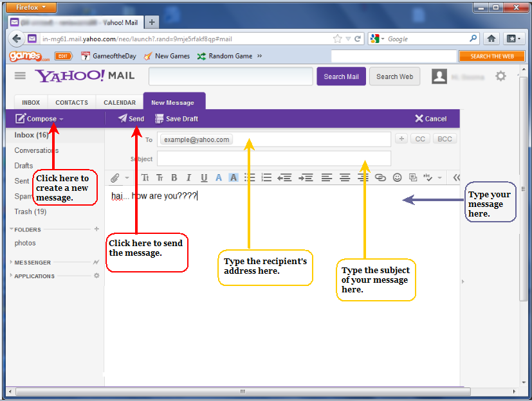Image resolution: width=532 pixels, height=401 pixels.
Task: Click the user profile avatar
Action: (x=439, y=76)
